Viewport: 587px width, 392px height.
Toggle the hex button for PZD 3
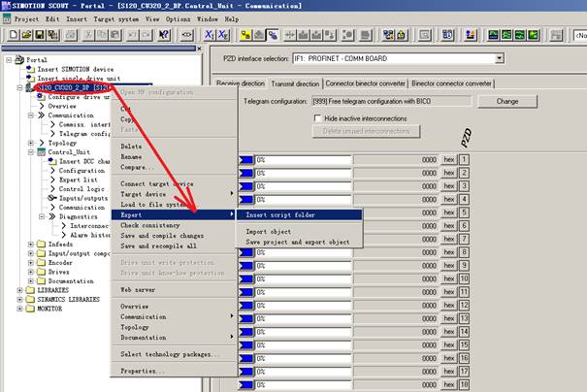448,185
